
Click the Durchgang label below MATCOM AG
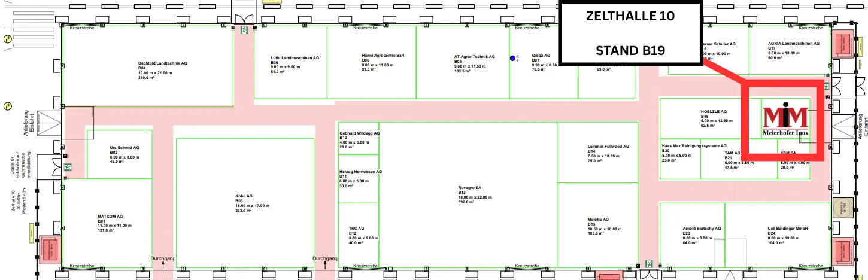[x=163, y=258]
